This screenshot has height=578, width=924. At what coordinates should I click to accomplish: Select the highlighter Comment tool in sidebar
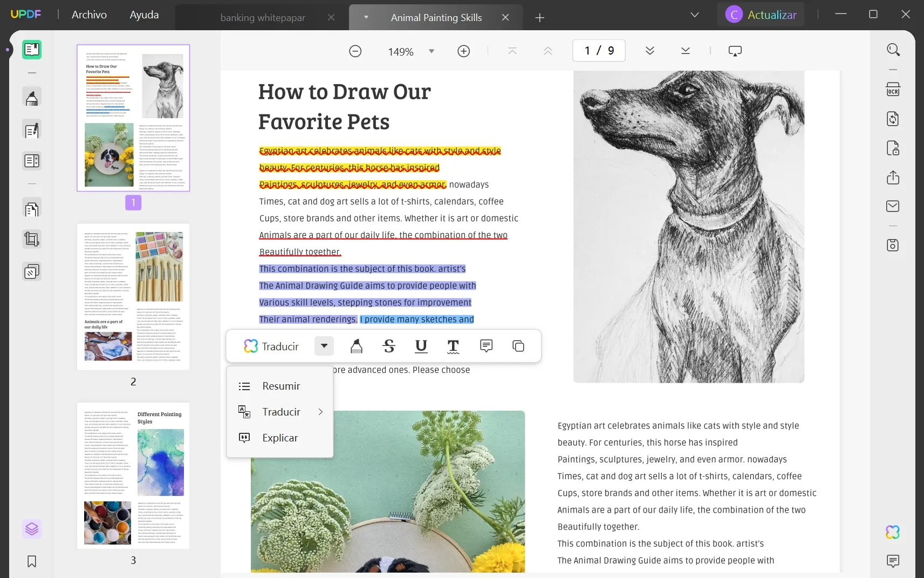pos(32,98)
